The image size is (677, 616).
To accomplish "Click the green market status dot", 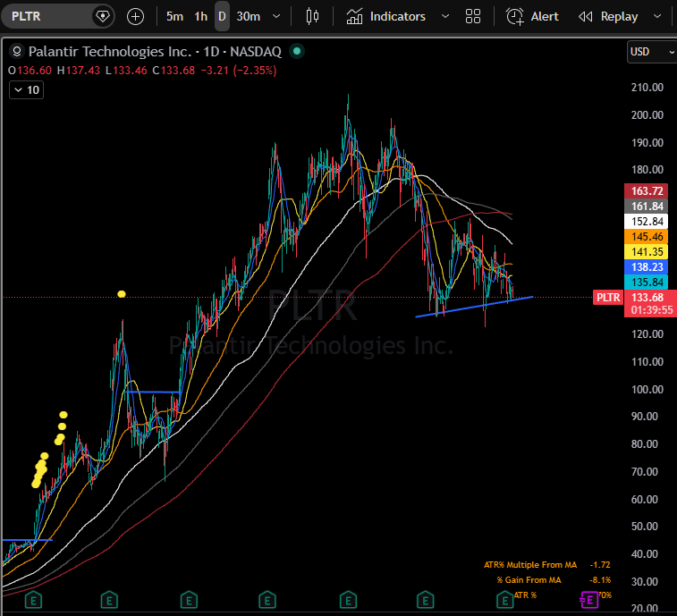I will (297, 51).
